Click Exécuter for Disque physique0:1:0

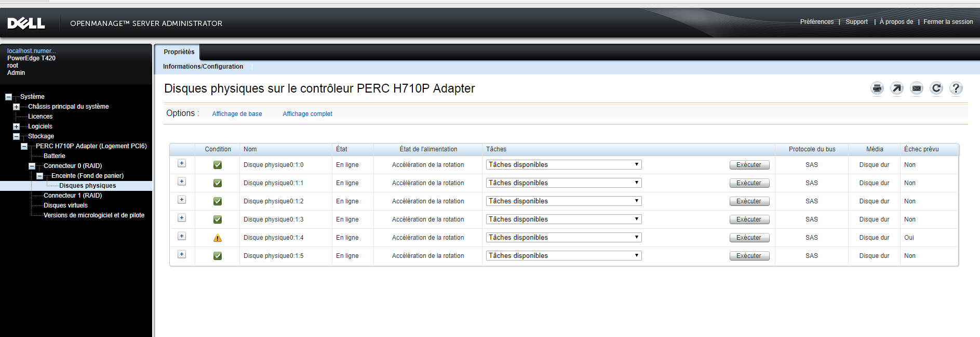[x=749, y=165]
